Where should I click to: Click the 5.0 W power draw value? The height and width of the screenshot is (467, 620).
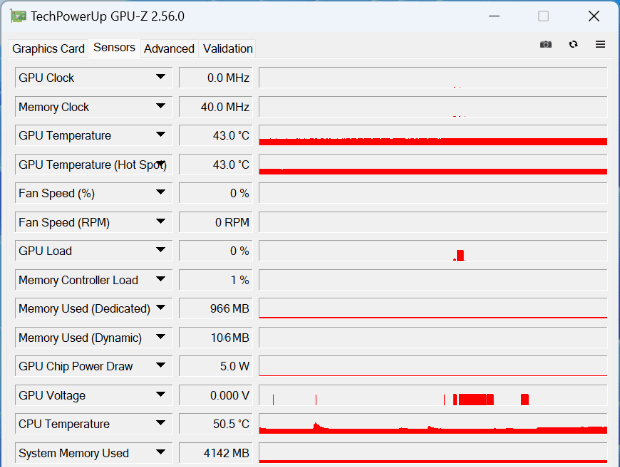pos(215,366)
